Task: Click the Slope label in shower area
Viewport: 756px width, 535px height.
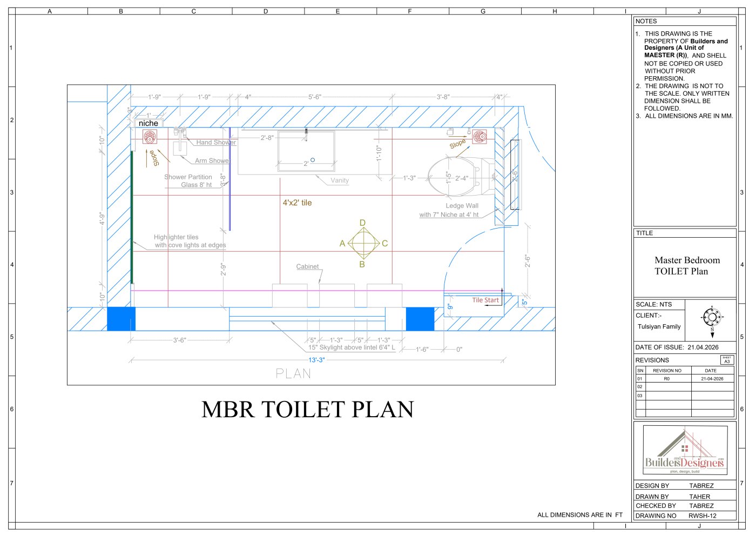Action: pyautogui.click(x=154, y=158)
